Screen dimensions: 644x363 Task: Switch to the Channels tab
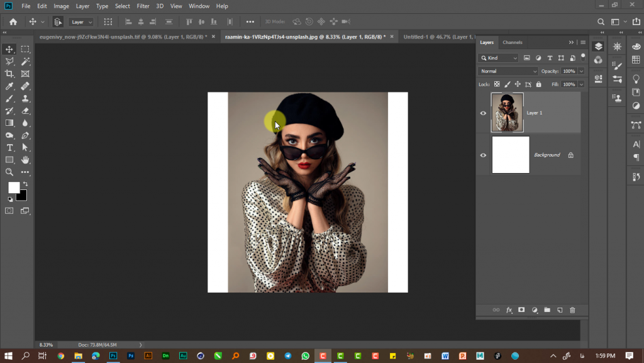tap(513, 42)
